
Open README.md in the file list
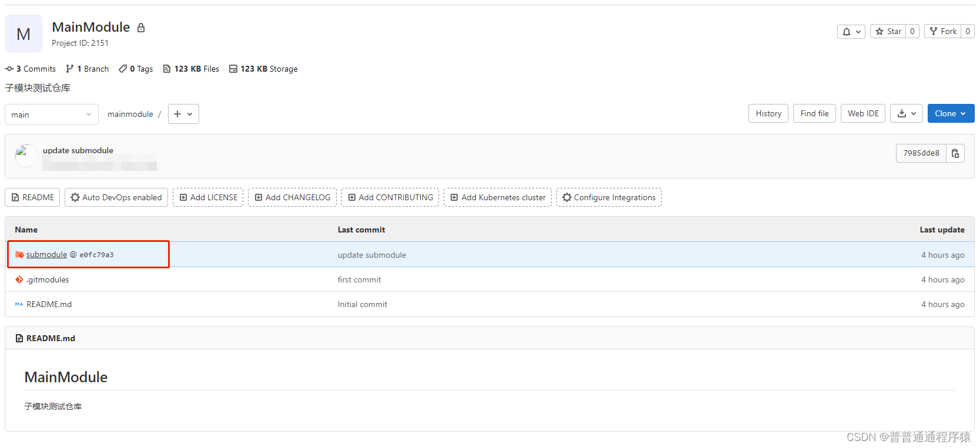pos(49,304)
